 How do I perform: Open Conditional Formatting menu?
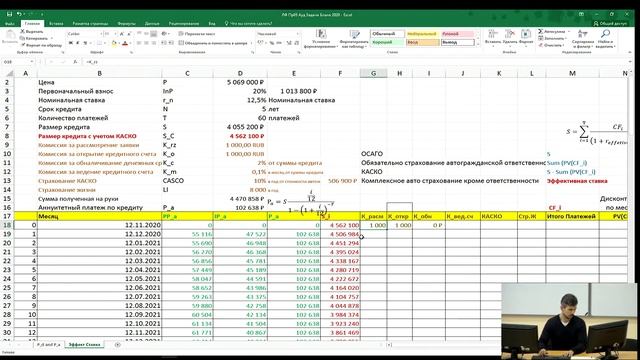click(x=321, y=39)
